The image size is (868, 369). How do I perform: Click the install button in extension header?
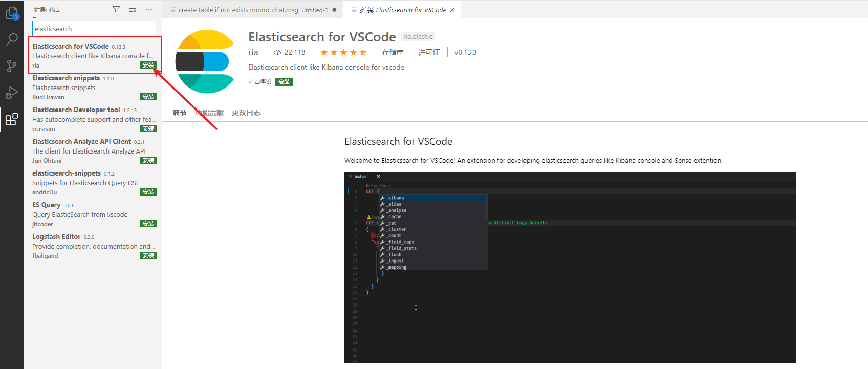pyautogui.click(x=284, y=82)
